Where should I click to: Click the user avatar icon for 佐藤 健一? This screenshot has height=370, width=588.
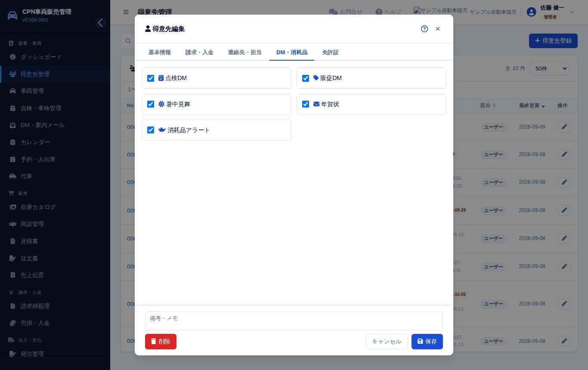[x=531, y=12]
